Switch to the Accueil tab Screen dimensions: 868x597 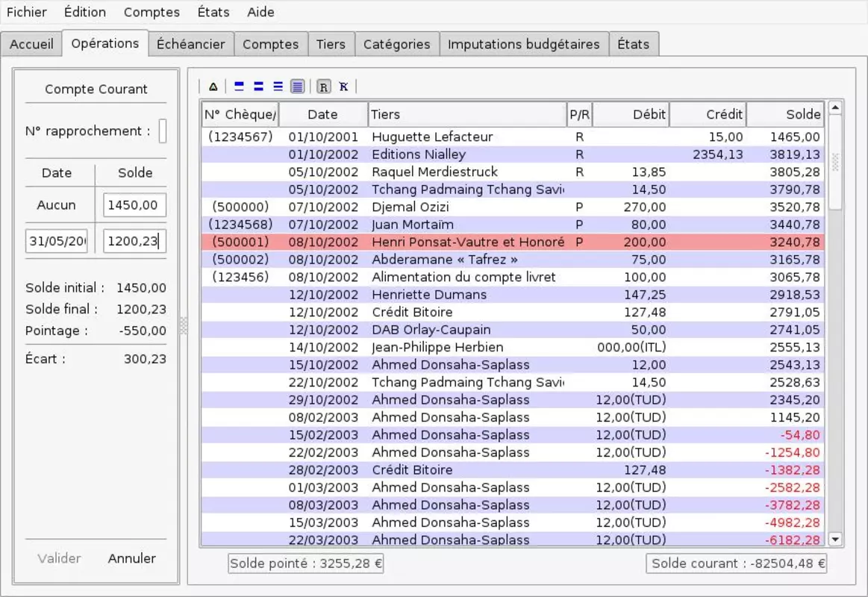pos(31,44)
